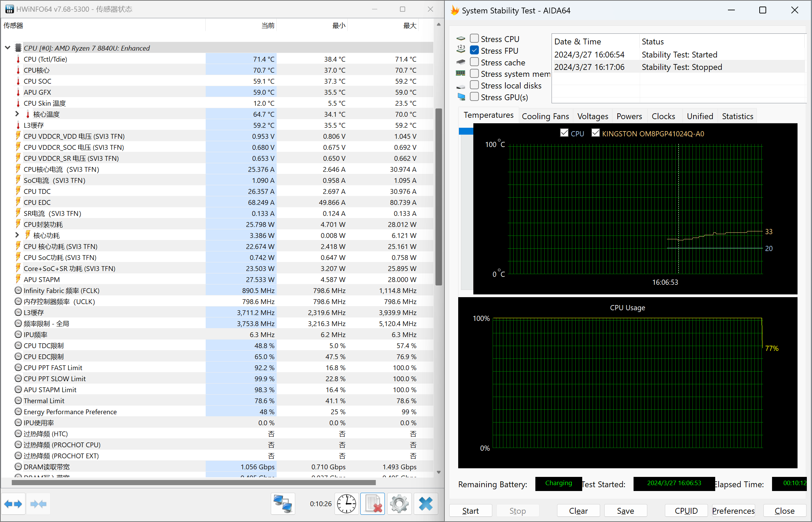The image size is (812, 522).
Task: Expand the 核心功耗 tree row
Action: tap(17, 235)
